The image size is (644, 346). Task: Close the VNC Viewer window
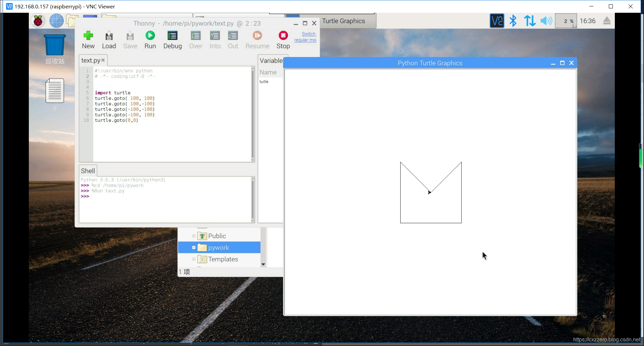[630, 6]
